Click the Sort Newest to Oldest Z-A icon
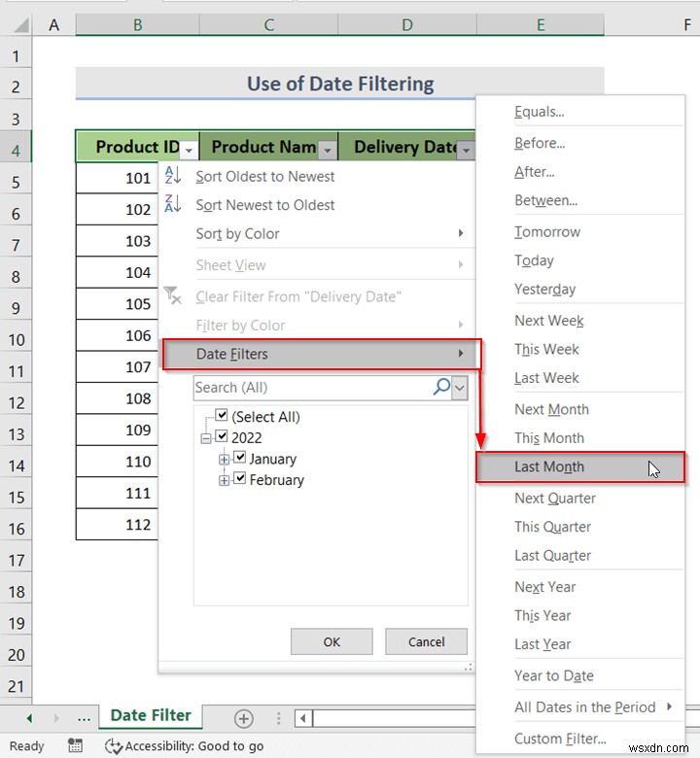This screenshot has width=700, height=758. pyautogui.click(x=173, y=204)
